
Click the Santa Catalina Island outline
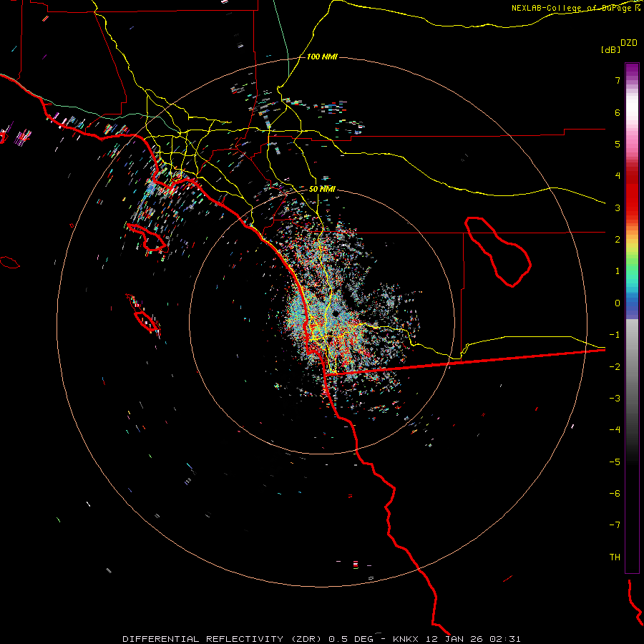(147, 237)
